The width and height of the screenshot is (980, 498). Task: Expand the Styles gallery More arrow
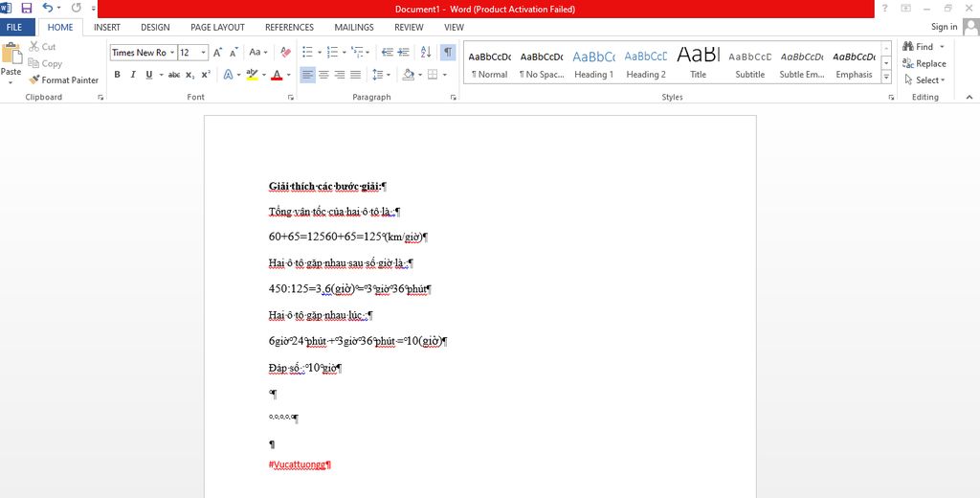tap(886, 78)
